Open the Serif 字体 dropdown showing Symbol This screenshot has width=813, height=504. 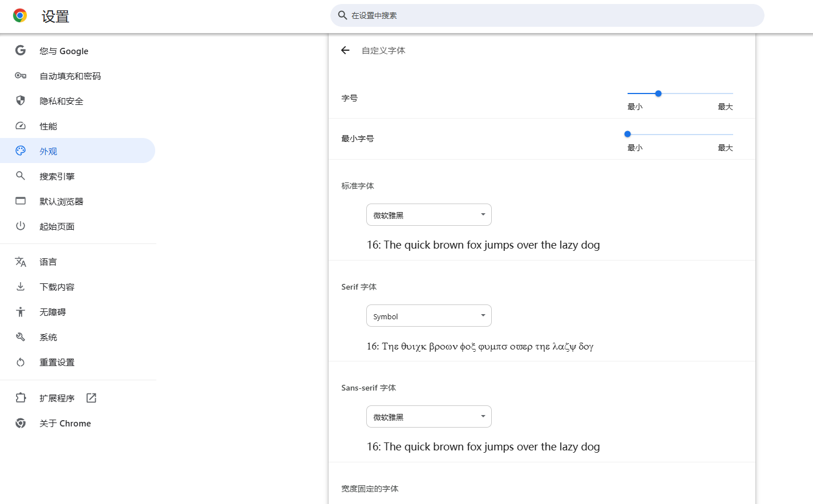(x=429, y=316)
